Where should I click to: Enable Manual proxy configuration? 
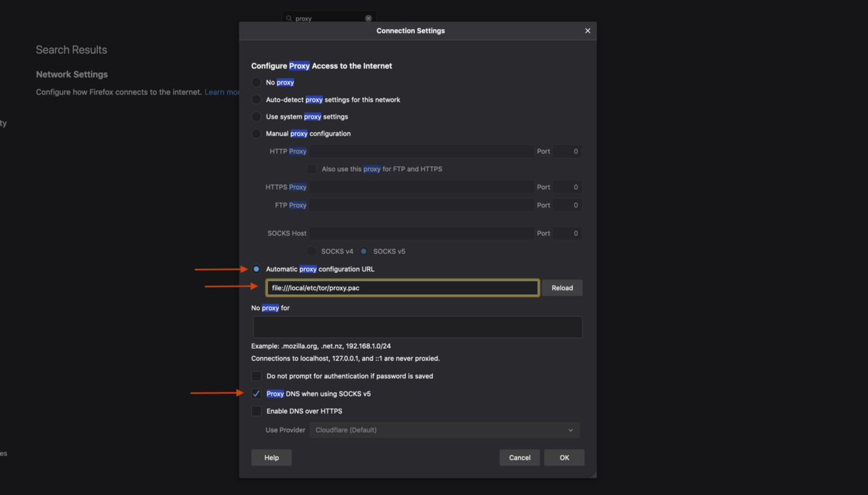[x=256, y=133]
